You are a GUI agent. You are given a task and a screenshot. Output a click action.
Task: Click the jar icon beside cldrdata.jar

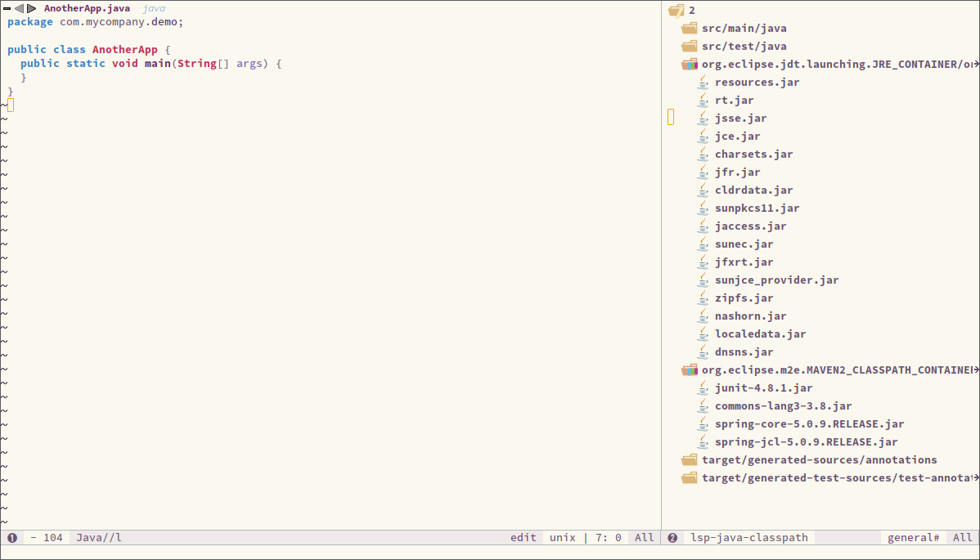tap(704, 190)
